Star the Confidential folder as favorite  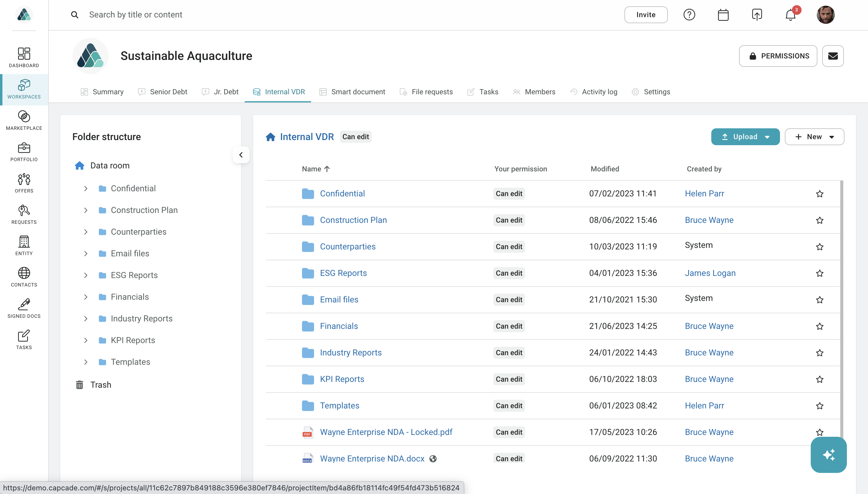tap(819, 194)
